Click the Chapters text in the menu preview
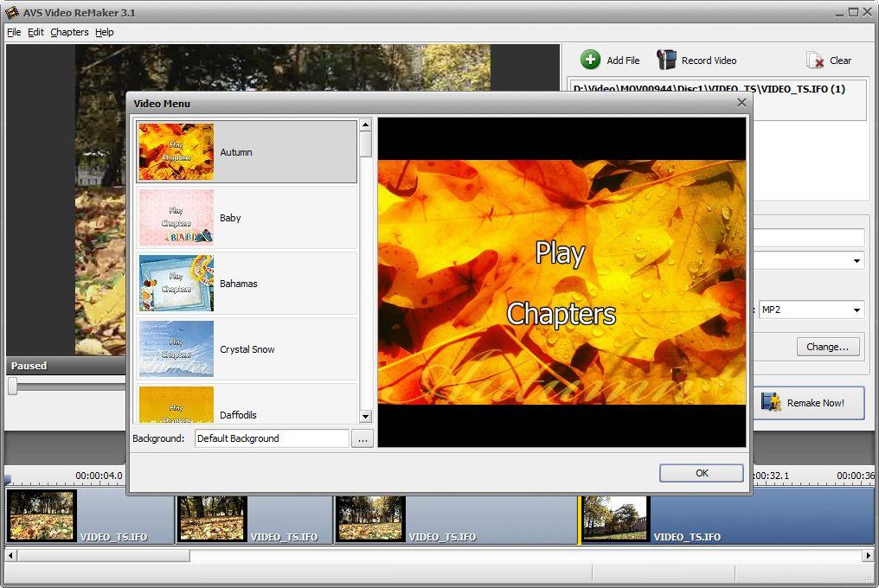This screenshot has width=879, height=588. coord(561,314)
